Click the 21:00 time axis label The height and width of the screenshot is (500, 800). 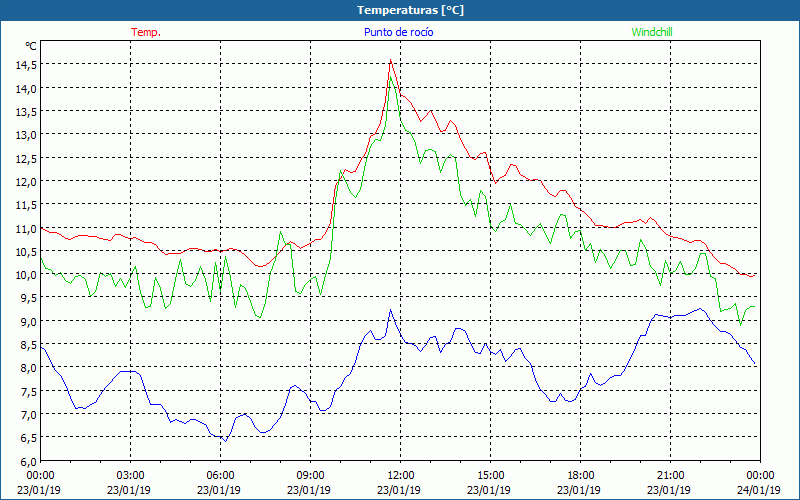[670, 475]
